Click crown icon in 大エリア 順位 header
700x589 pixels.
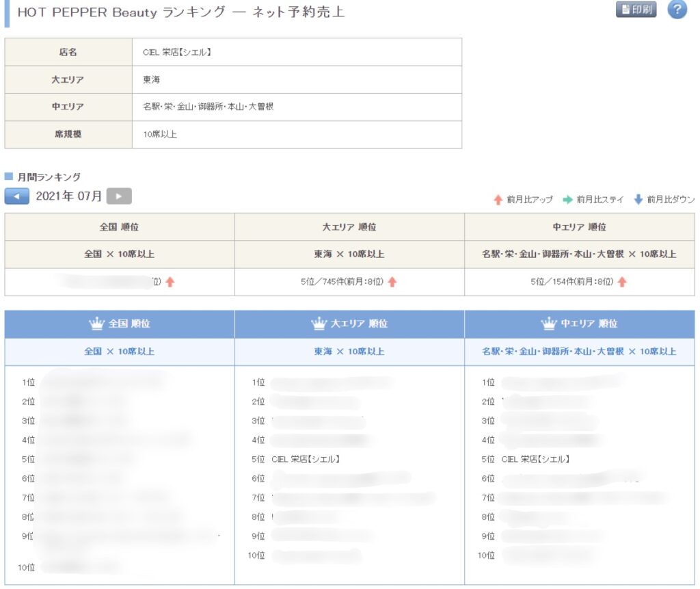pyautogui.click(x=319, y=324)
